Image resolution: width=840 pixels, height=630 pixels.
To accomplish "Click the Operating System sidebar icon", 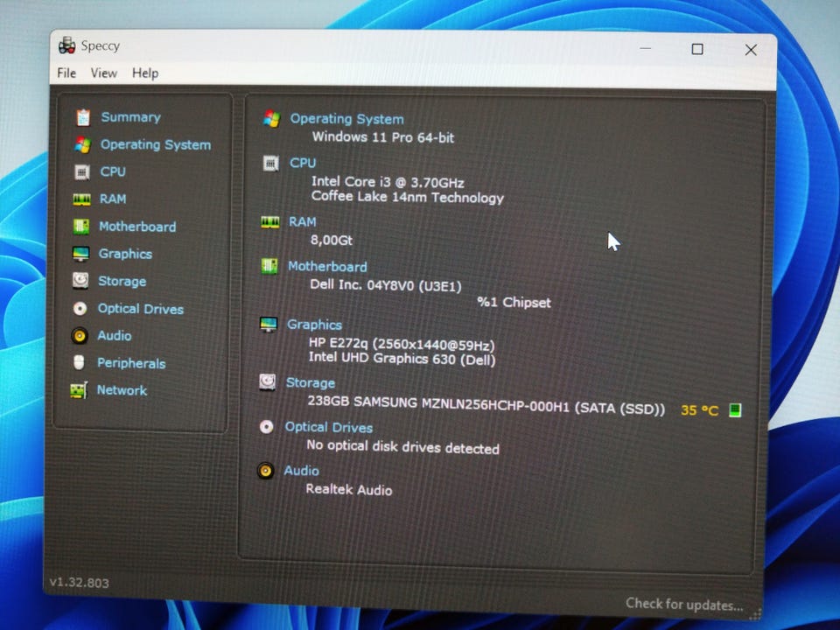I will click(x=82, y=144).
